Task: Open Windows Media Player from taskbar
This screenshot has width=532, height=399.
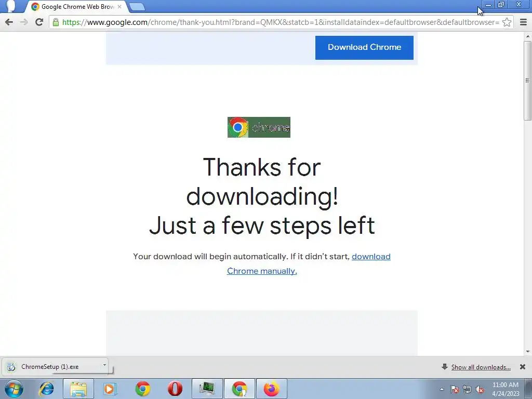Action: [110, 389]
